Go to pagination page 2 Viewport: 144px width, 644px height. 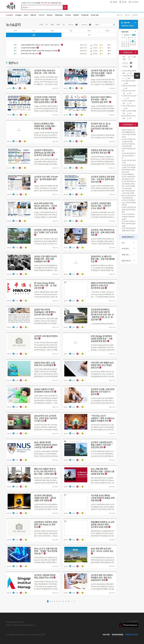click(x=50, y=601)
